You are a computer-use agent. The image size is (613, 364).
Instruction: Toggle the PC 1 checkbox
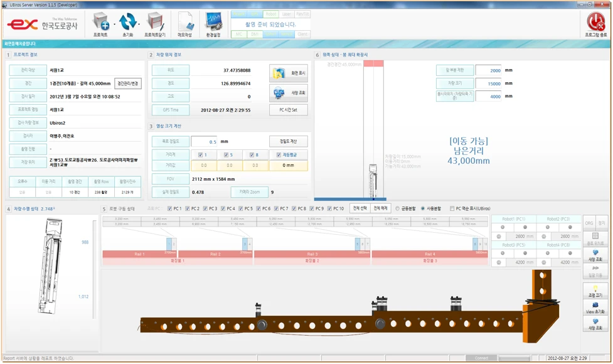[x=169, y=209]
